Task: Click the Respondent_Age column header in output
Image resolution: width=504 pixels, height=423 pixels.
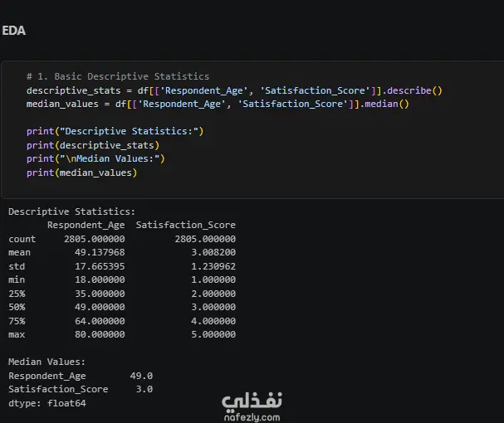Action: pos(86,225)
